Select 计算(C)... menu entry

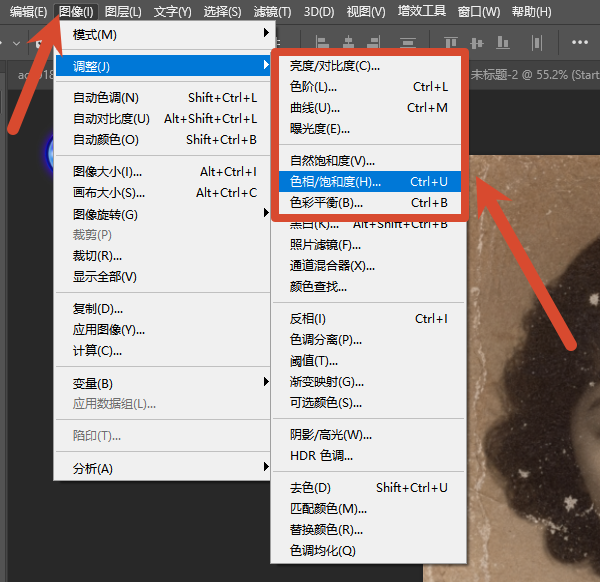click(x=163, y=351)
